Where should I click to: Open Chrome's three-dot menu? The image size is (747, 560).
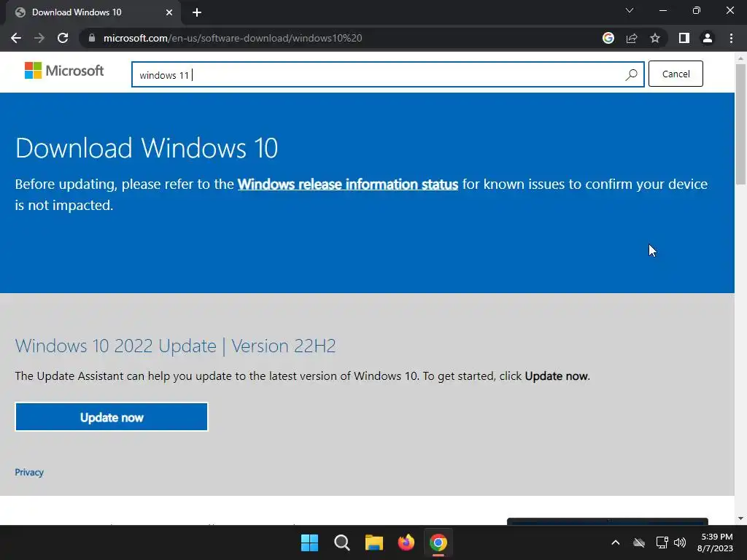pos(731,38)
